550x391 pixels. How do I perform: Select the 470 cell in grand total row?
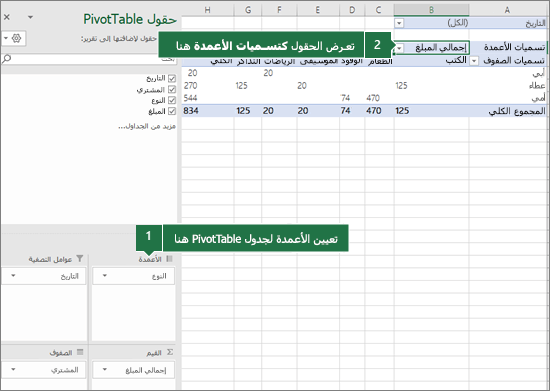tap(379, 111)
